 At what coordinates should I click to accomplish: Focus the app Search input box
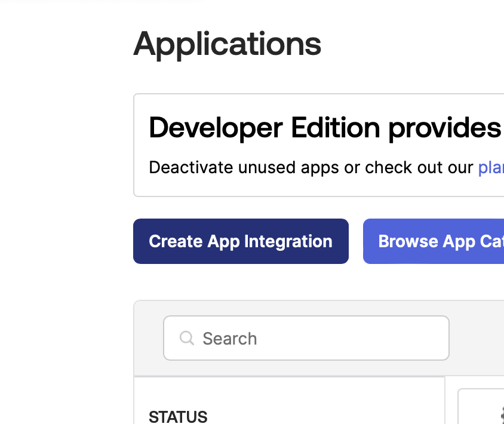point(306,338)
